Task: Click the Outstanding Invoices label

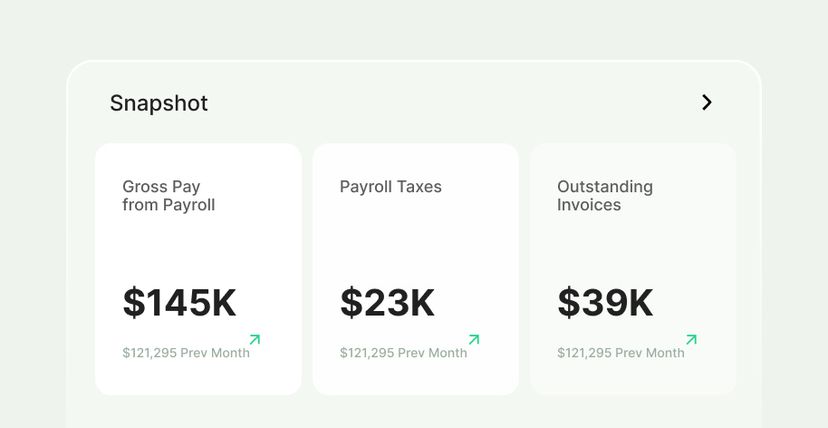Action: coord(604,196)
